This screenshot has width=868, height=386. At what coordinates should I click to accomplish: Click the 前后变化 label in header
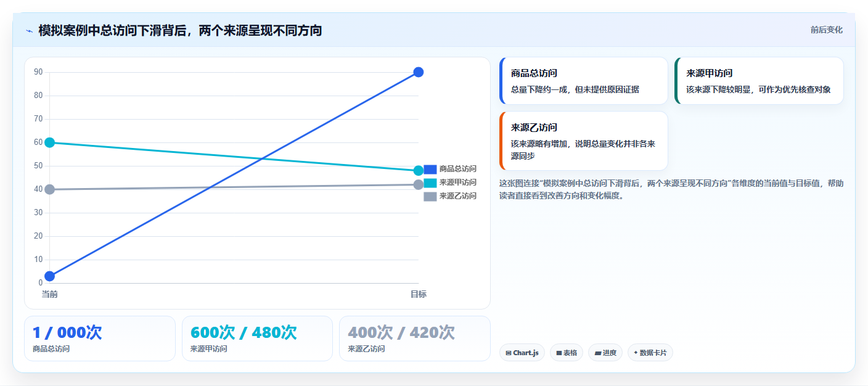[826, 30]
